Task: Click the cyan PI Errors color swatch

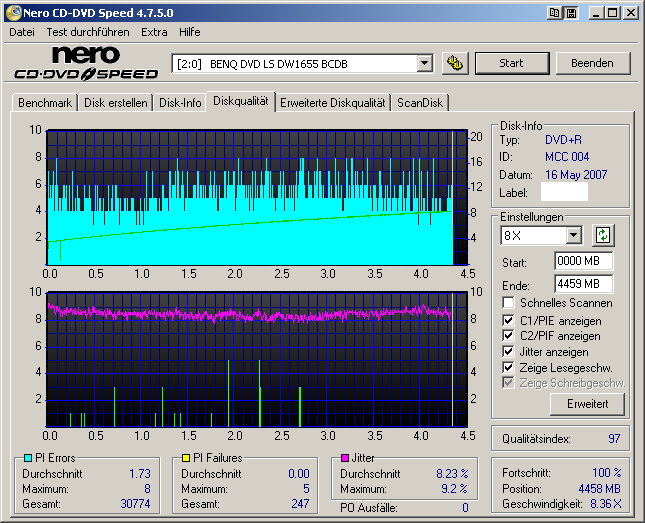Action: click(x=28, y=458)
